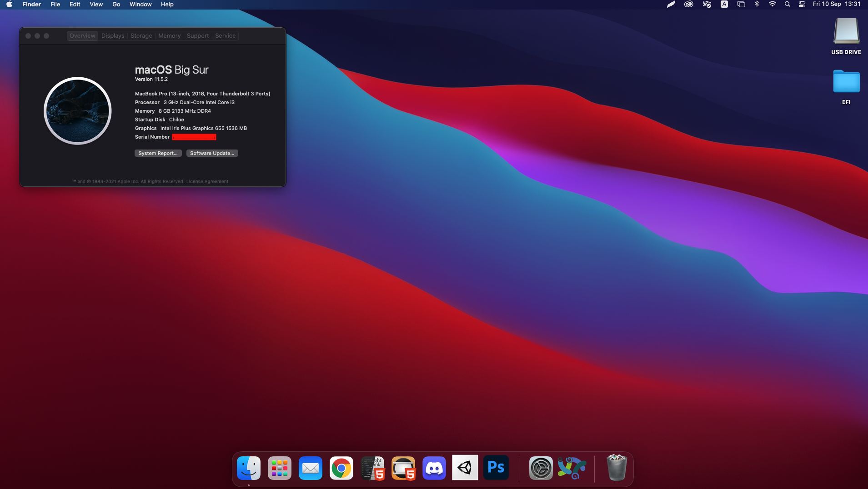Click the '8 GB 2133 MHz DDR4' memory value
This screenshot has width=868, height=489.
pyautogui.click(x=185, y=111)
